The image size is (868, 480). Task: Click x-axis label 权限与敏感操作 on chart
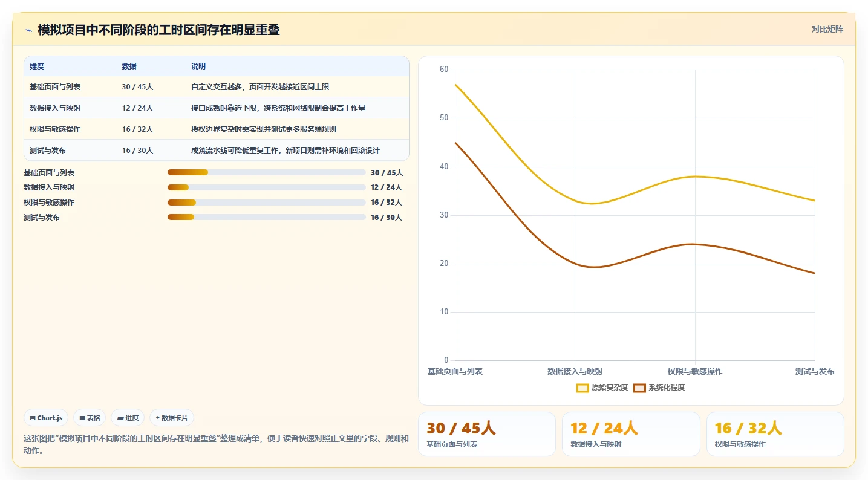695,371
